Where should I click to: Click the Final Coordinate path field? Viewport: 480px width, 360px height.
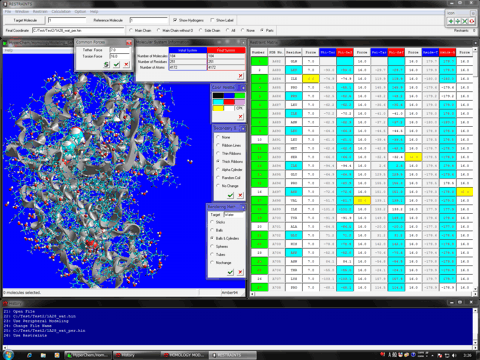[78, 30]
